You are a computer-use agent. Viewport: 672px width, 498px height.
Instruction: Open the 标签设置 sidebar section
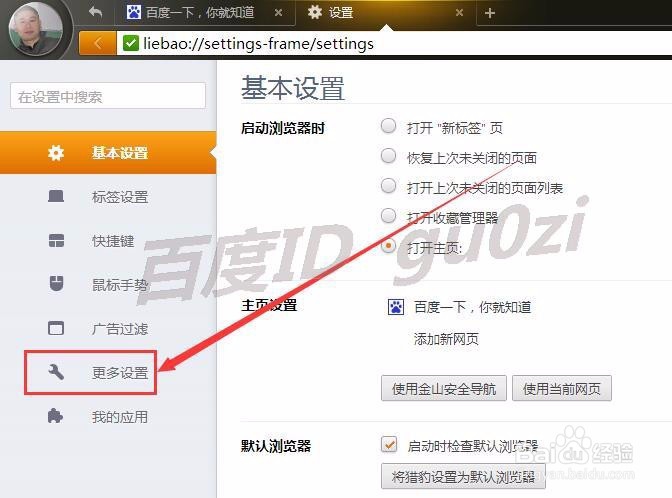(108, 197)
